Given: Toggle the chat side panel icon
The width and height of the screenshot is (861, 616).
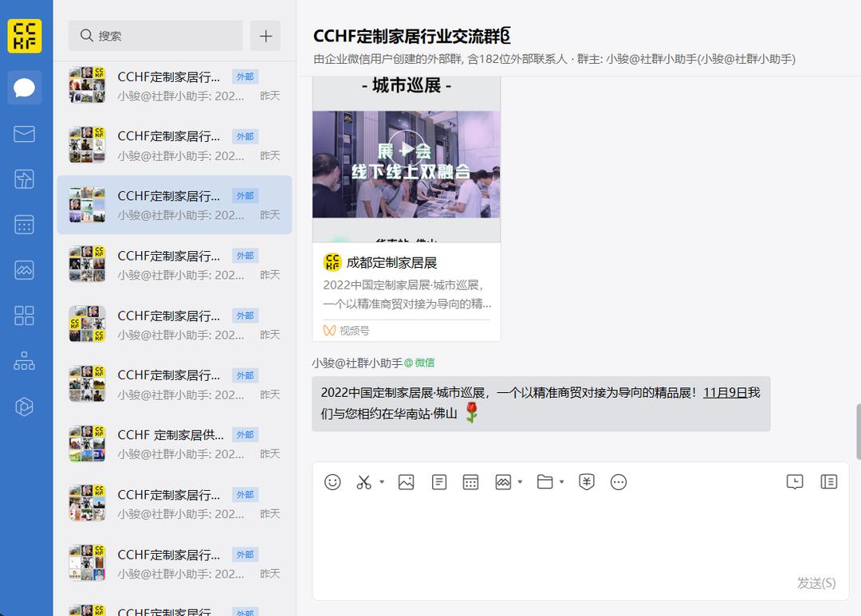Looking at the screenshot, I should coord(829,482).
